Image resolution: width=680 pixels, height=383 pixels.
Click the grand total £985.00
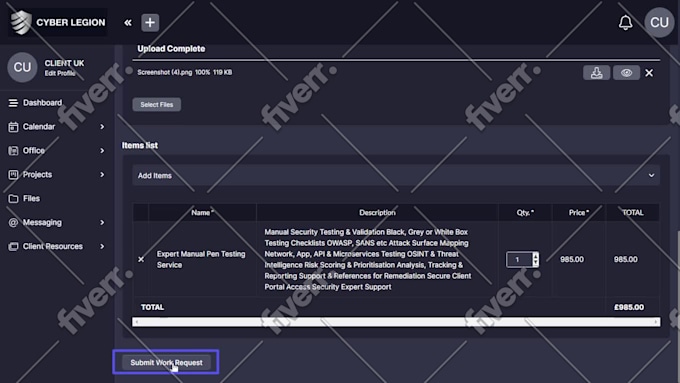[x=629, y=307]
